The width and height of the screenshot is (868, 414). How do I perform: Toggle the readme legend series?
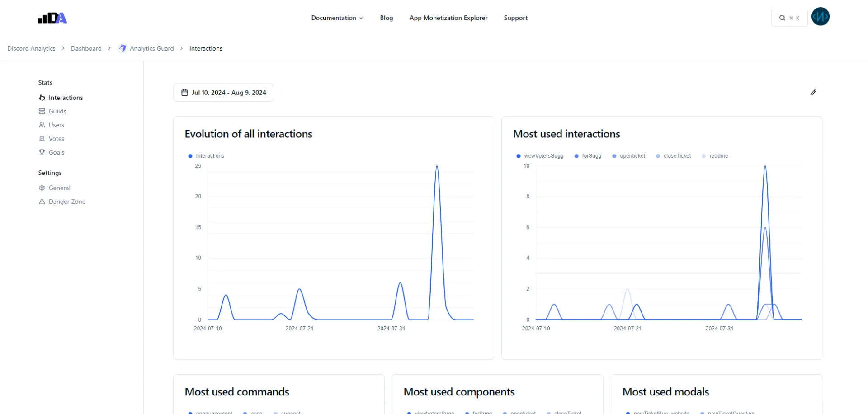click(715, 156)
